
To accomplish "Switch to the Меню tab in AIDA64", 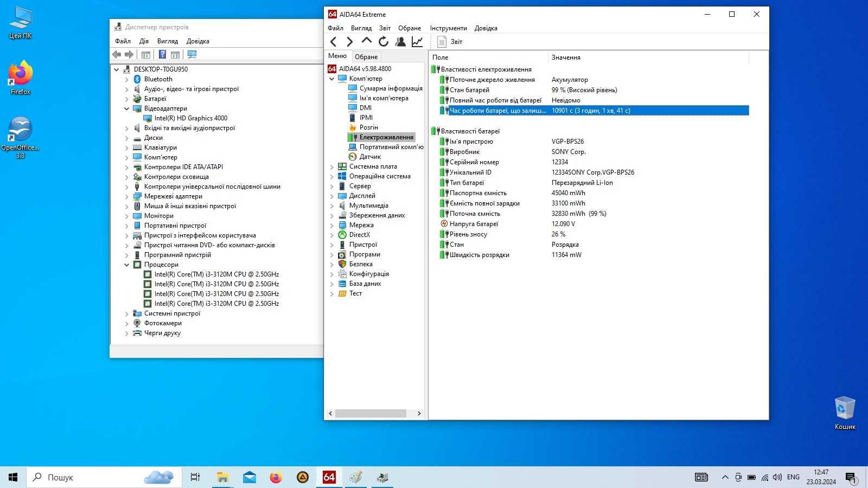I will [337, 56].
